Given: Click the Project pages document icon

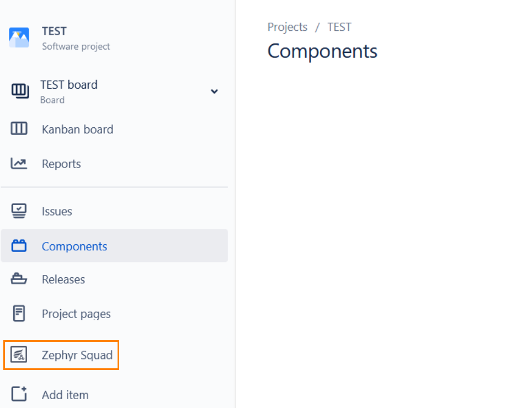Looking at the screenshot, I should pyautogui.click(x=19, y=314).
